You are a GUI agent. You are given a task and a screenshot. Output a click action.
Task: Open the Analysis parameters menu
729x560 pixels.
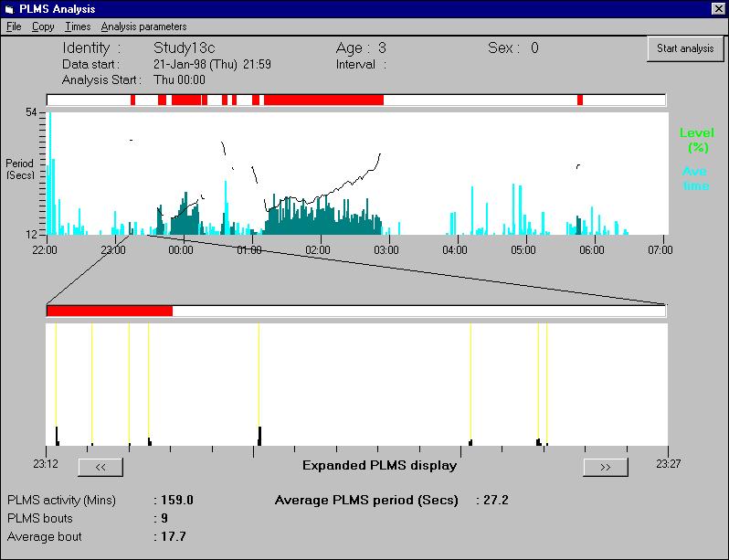pos(143,27)
